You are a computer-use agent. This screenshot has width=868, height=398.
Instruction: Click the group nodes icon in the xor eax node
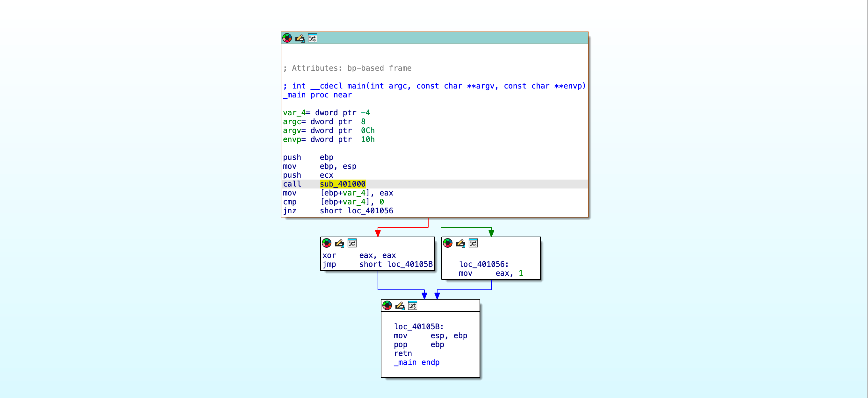click(x=352, y=243)
